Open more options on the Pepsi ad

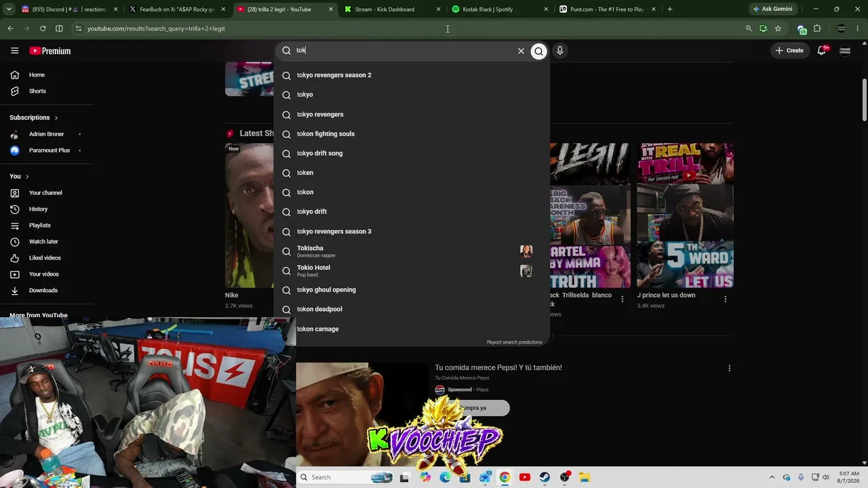tap(730, 368)
